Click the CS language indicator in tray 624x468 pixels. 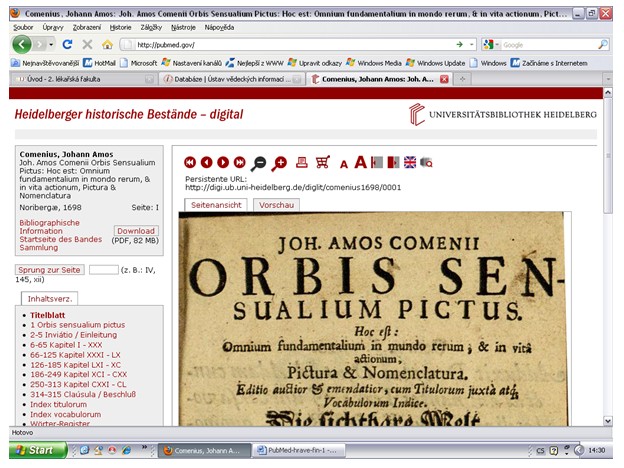[540, 450]
